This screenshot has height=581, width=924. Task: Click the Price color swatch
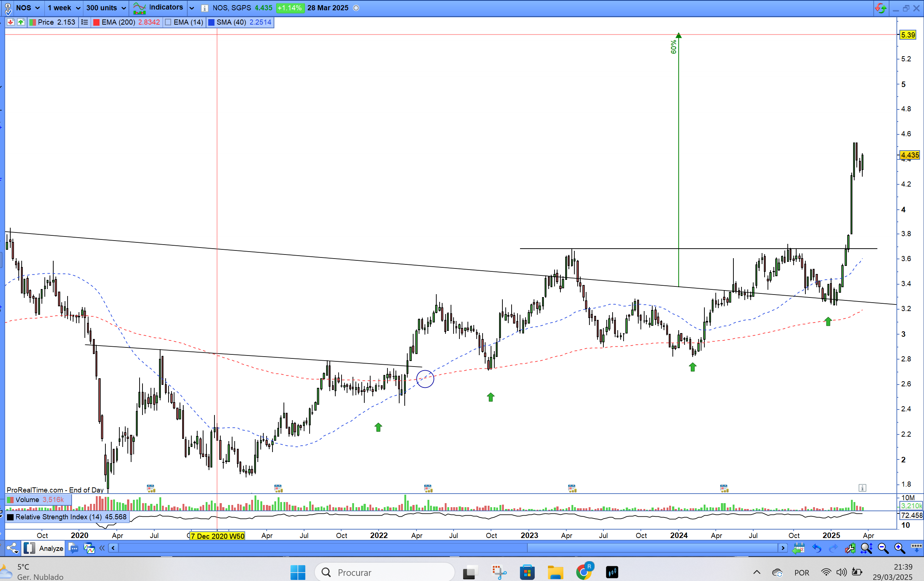(33, 22)
